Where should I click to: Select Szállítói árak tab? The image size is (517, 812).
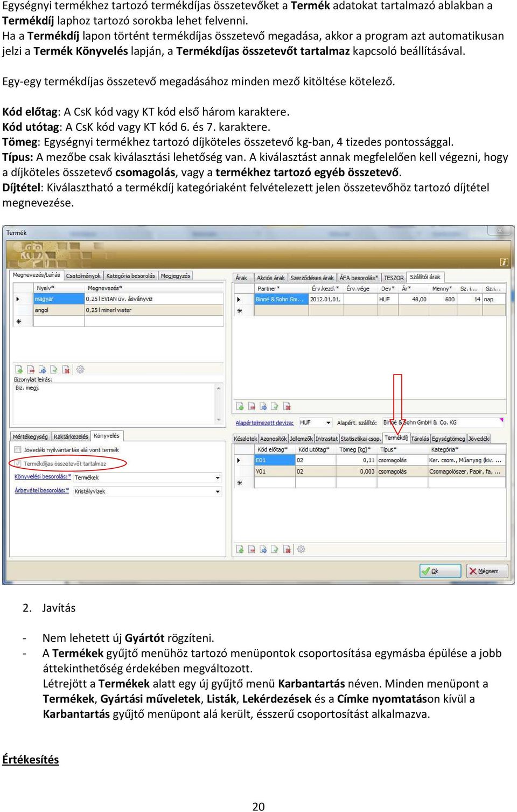pyautogui.click(x=425, y=277)
